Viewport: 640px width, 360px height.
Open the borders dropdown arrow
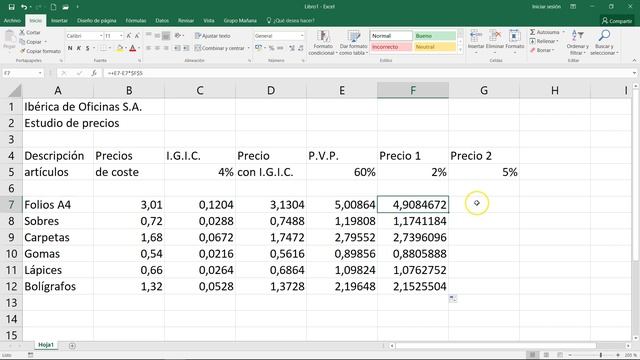[110, 48]
